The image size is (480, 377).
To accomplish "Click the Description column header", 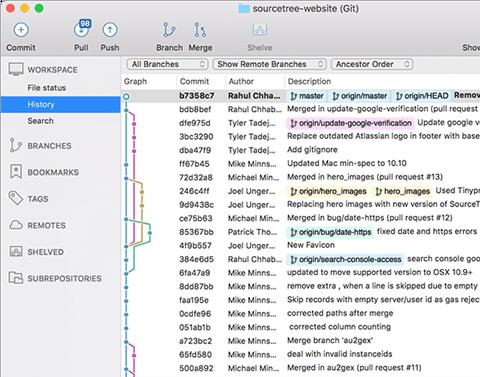I will tap(309, 81).
